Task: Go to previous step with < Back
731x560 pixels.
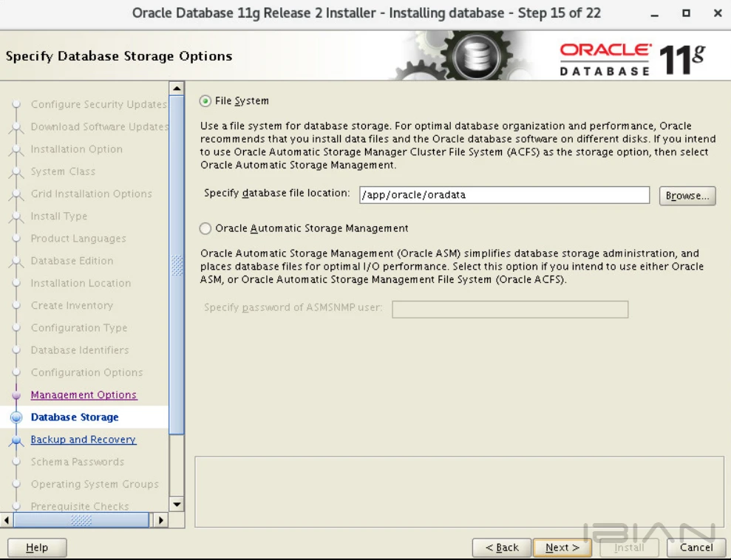Action: pos(502,547)
